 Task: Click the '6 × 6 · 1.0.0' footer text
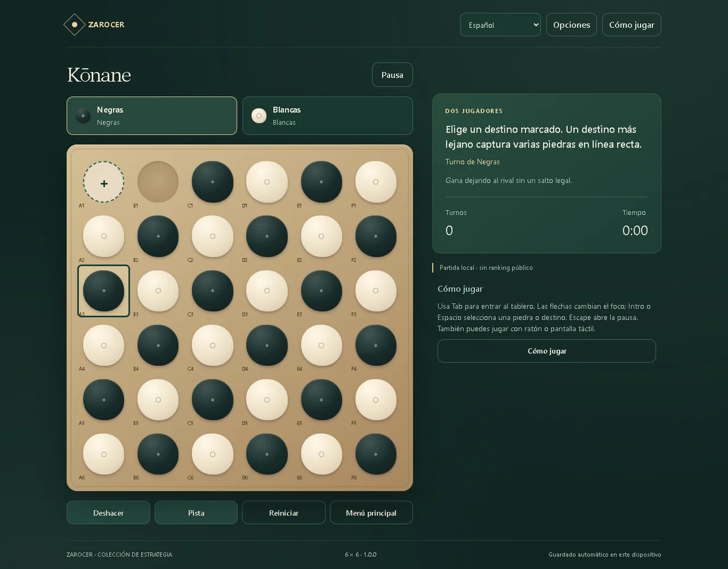[x=361, y=554]
